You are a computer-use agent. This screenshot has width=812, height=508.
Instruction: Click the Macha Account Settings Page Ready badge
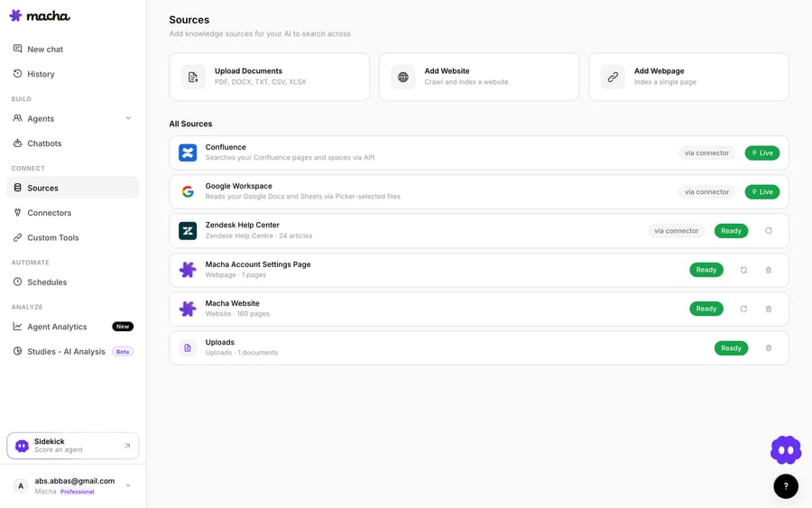(x=706, y=270)
